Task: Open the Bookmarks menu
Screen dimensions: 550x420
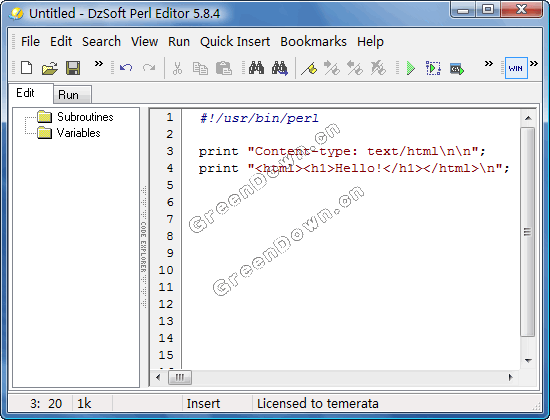Action: [x=313, y=41]
